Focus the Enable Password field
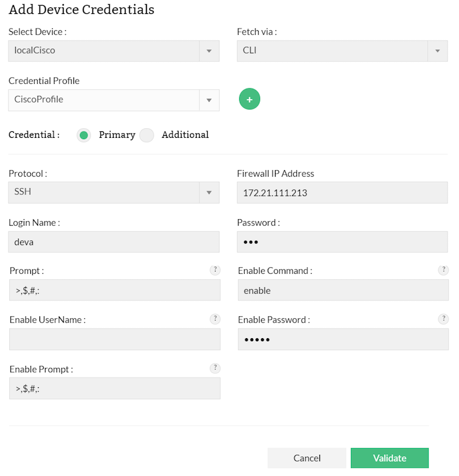This screenshot has width=459, height=476. (x=343, y=339)
